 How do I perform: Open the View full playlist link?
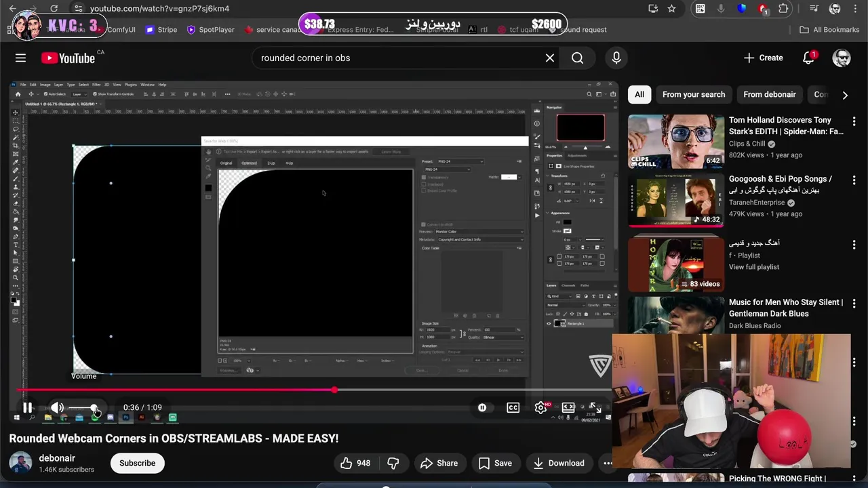point(754,267)
